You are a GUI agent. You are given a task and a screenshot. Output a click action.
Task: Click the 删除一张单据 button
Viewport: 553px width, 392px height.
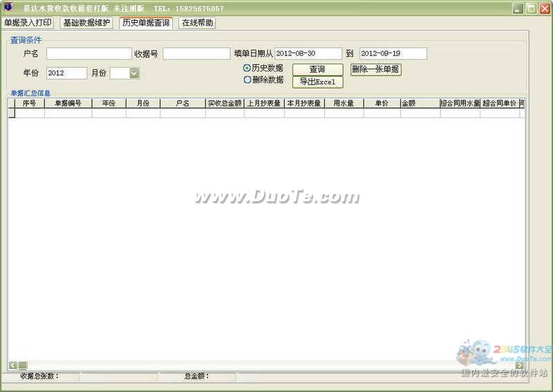click(x=375, y=69)
